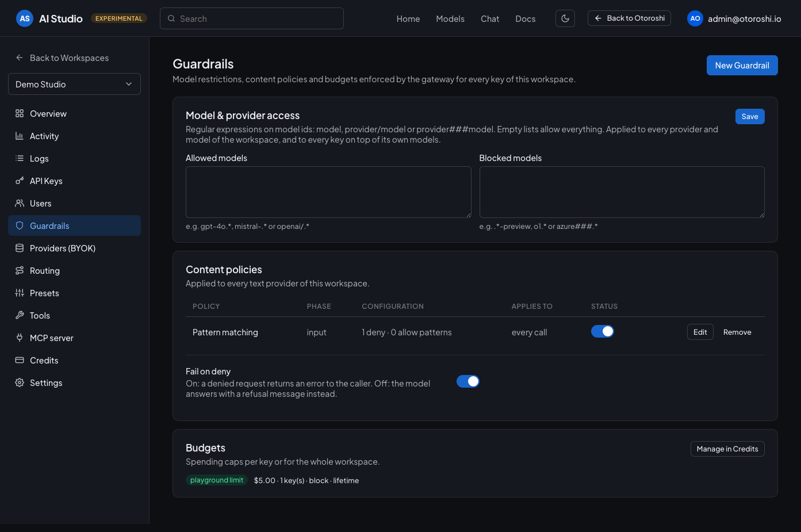Click the Credits card icon
The image size is (801, 532).
pos(20,360)
